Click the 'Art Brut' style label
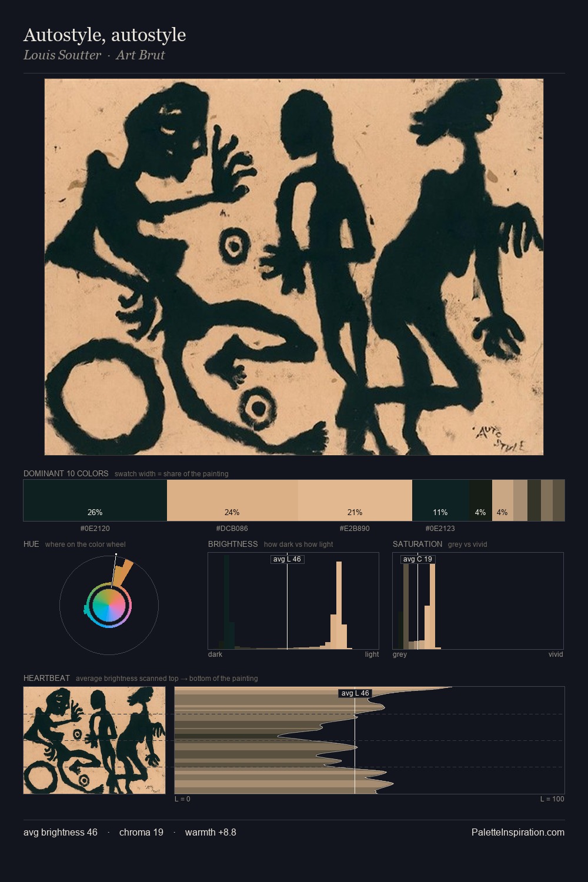Image resolution: width=588 pixels, height=882 pixels. (141, 55)
